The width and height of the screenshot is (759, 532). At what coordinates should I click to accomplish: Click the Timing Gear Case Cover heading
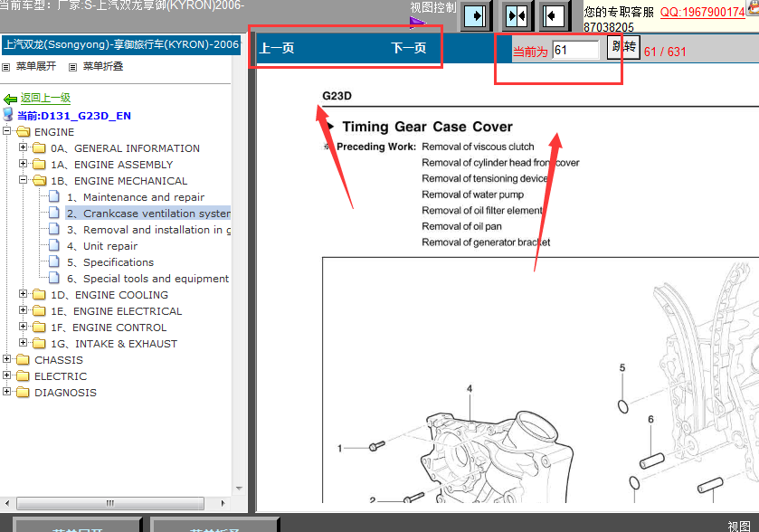click(x=427, y=127)
